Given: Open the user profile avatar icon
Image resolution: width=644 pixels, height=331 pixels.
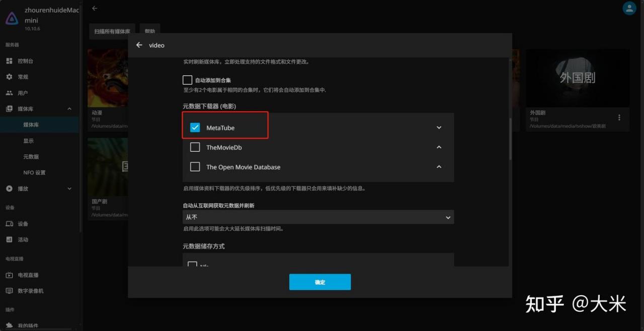Looking at the screenshot, I should point(629,8).
